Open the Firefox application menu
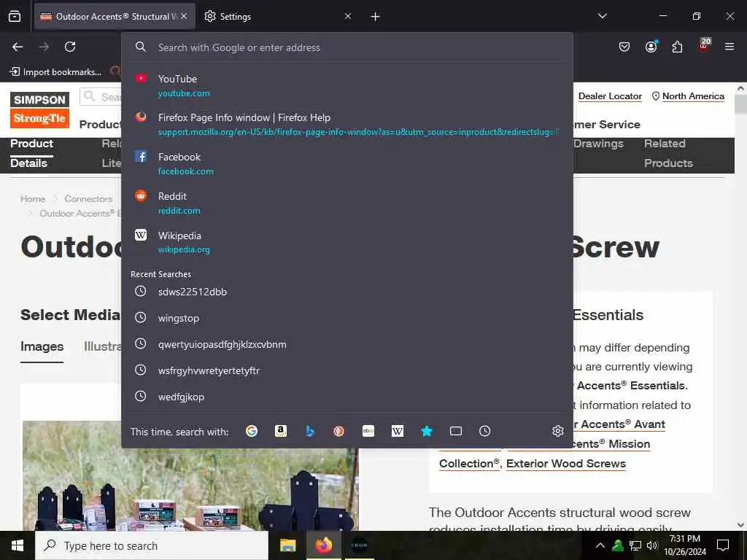The height and width of the screenshot is (560, 747). tap(729, 47)
